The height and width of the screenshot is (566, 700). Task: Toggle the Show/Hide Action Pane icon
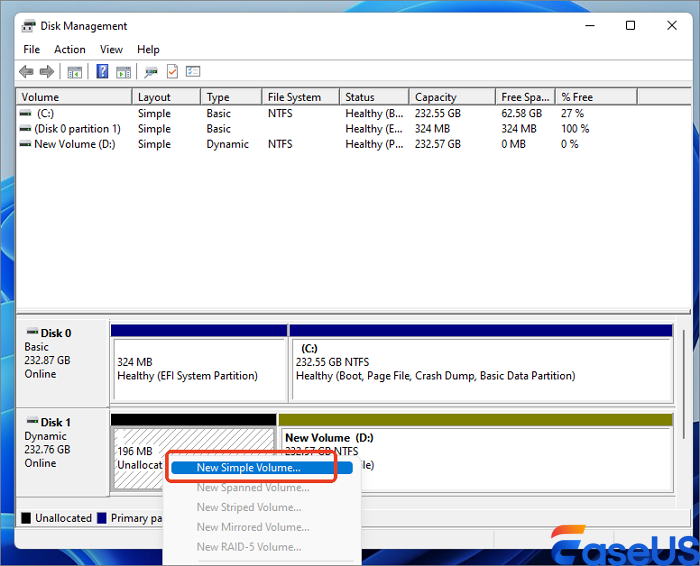pyautogui.click(x=124, y=72)
